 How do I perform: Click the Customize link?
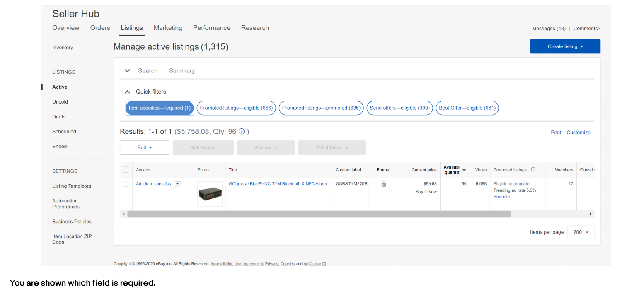(578, 133)
